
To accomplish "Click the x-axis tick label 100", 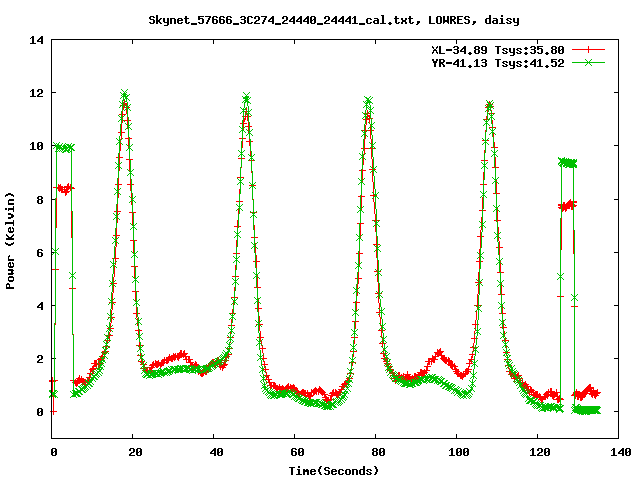I will click(459, 452).
